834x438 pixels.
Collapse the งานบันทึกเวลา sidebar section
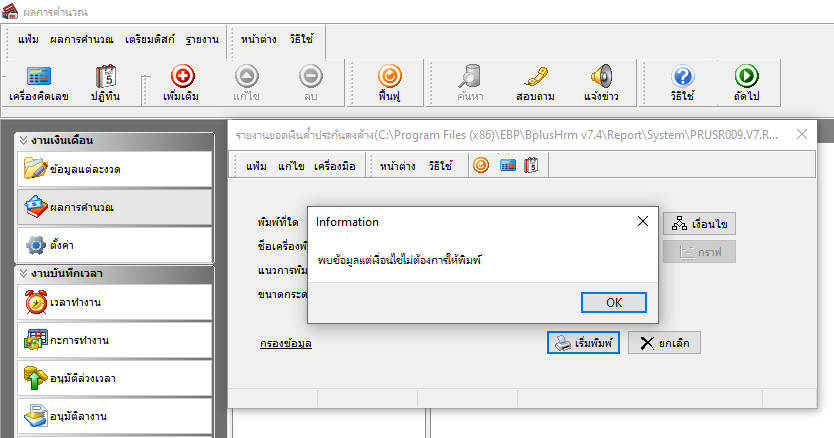24,273
